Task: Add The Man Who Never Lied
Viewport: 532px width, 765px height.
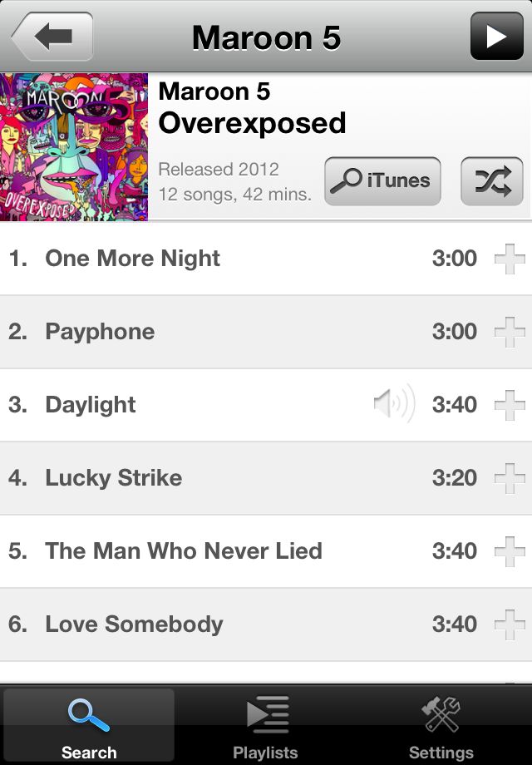Action: (510, 551)
